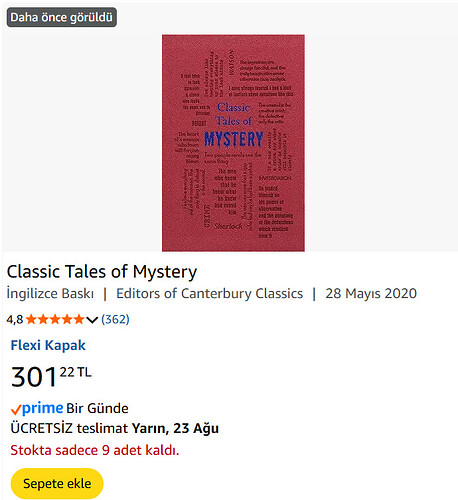Click the blue MYSTERY word on the cover

234,139
